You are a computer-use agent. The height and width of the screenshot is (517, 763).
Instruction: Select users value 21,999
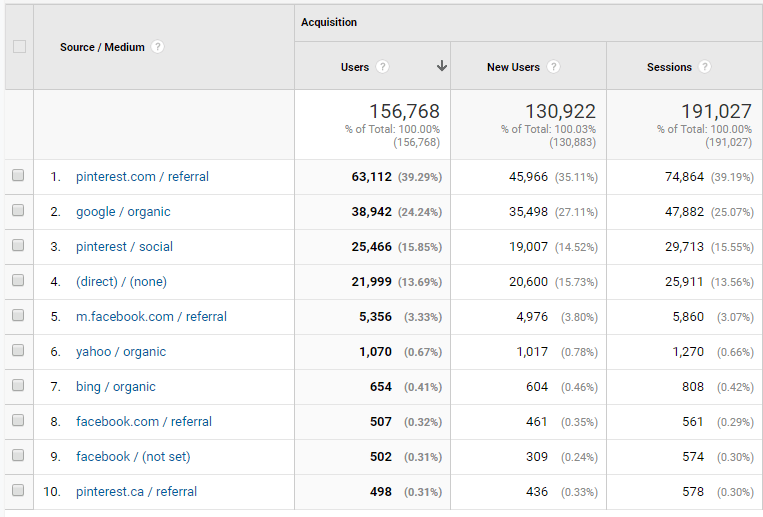372,282
